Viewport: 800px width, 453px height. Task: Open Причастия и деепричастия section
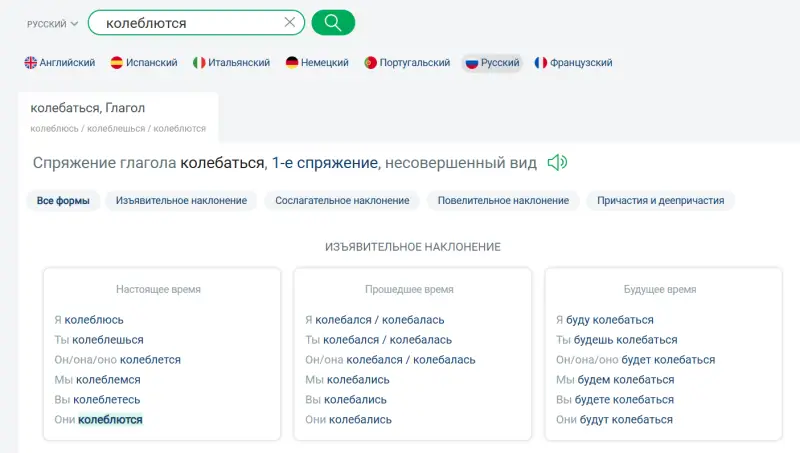coord(660,201)
